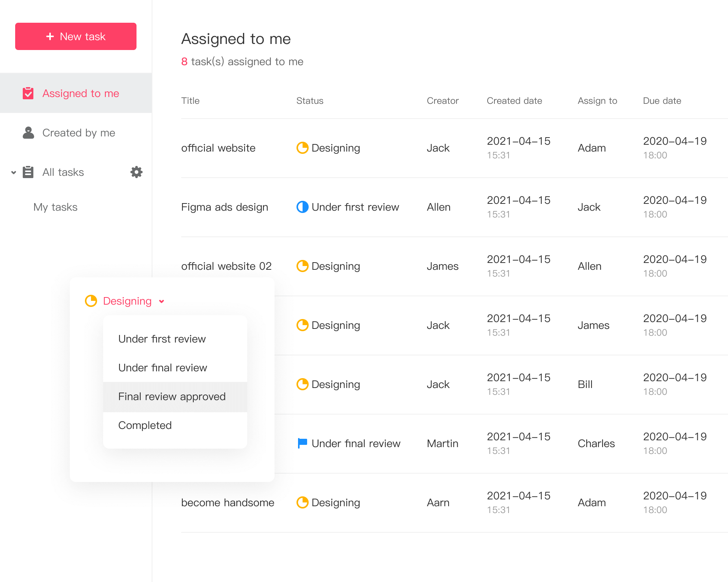Select Completed in status list
728x582 pixels.
pos(145,425)
